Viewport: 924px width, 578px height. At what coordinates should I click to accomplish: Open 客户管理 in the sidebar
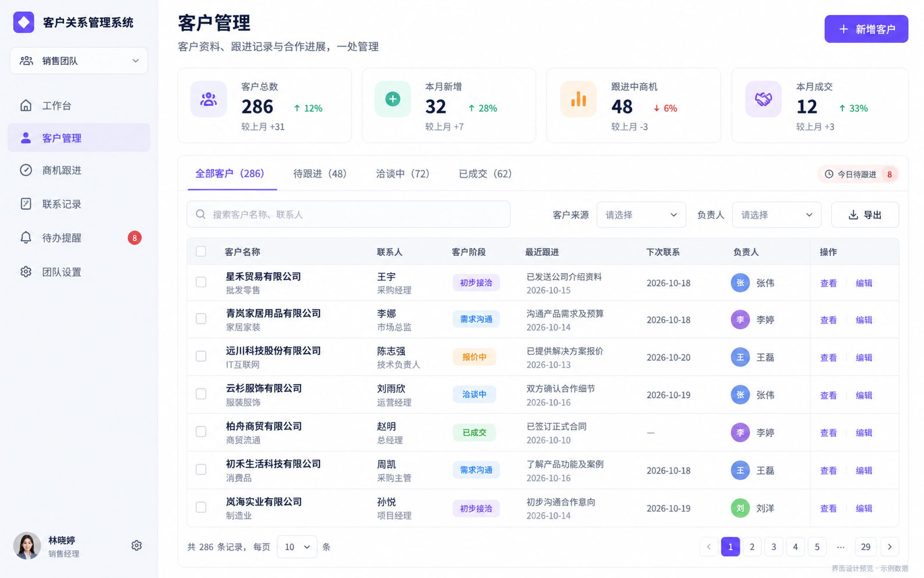coord(79,138)
